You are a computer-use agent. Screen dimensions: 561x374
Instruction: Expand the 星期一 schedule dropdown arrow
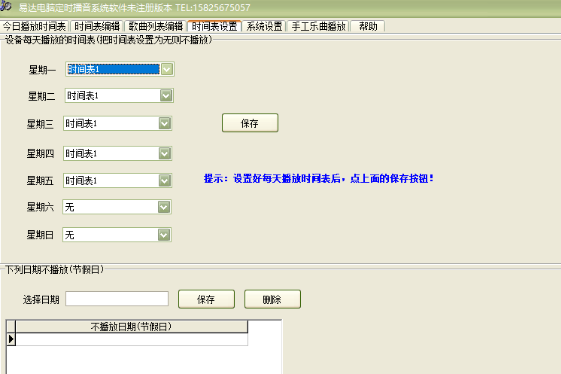(167, 69)
